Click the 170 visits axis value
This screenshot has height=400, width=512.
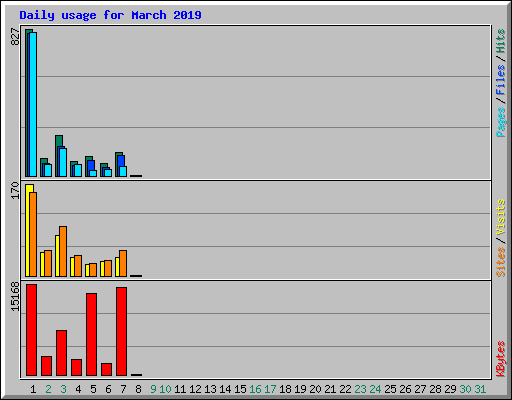[15, 190]
